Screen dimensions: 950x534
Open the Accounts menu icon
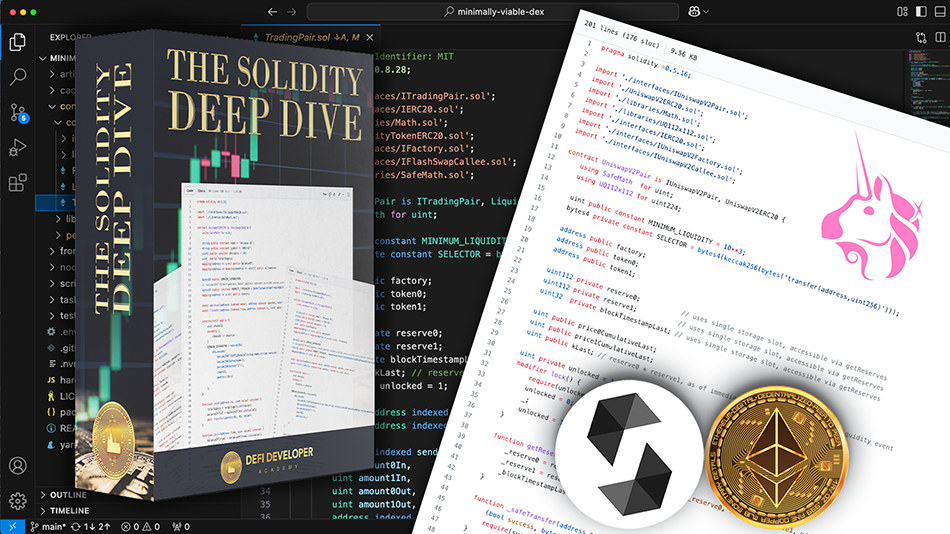pos(18,466)
